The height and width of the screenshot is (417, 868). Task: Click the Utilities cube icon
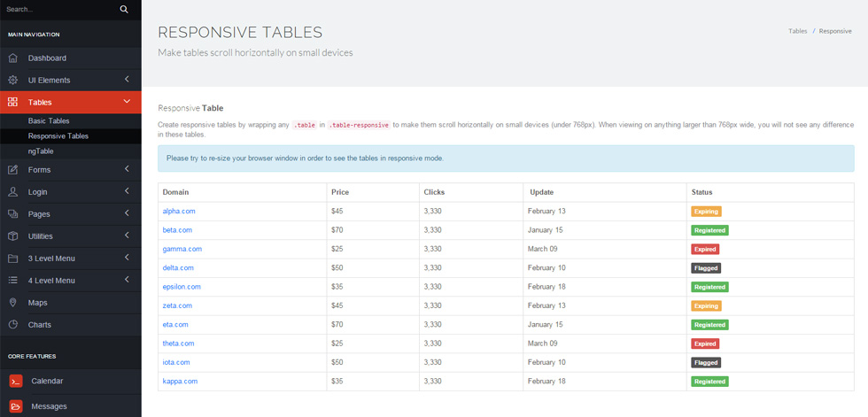point(12,236)
